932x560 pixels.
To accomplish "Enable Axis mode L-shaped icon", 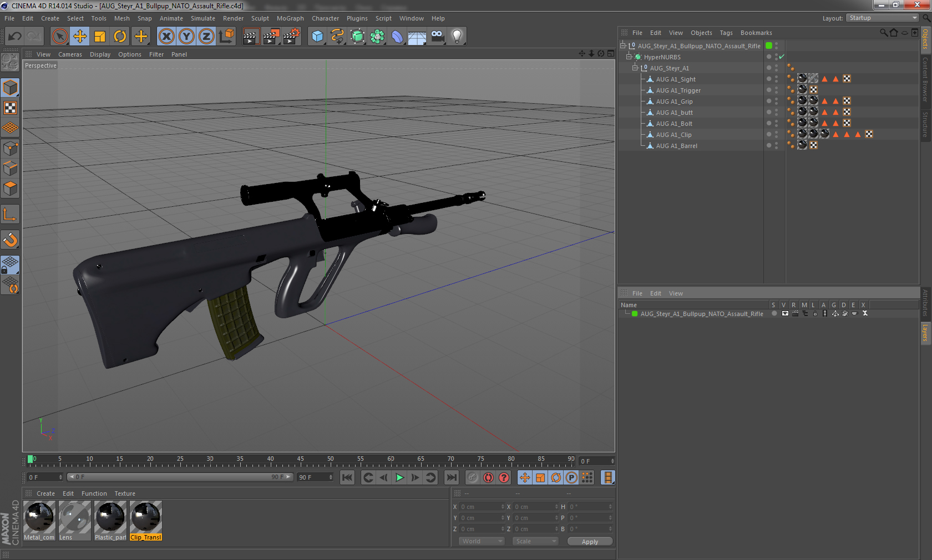I will coord(10,214).
